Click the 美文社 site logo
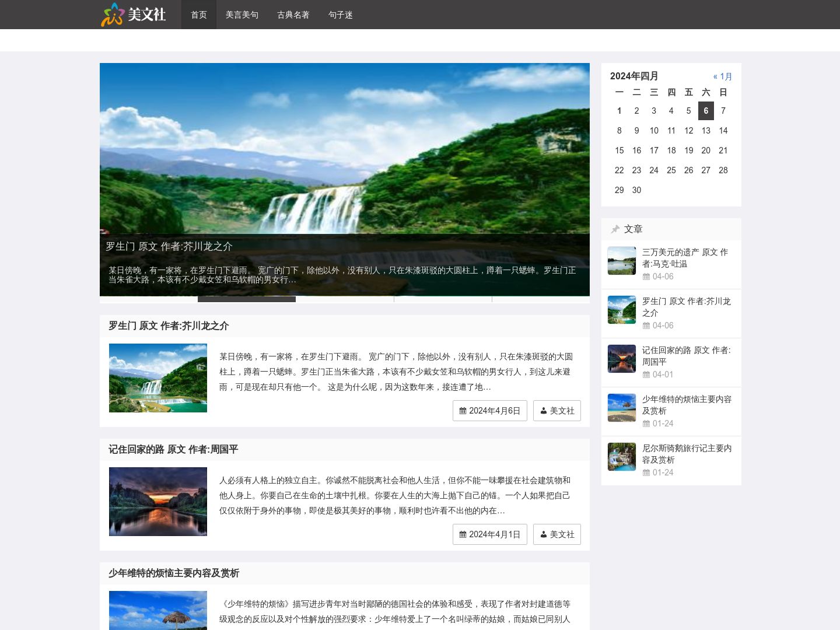The image size is (840, 630). (x=134, y=15)
